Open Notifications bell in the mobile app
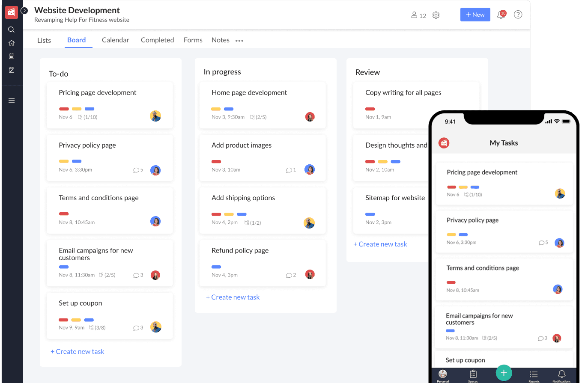Viewport: 588px width, 383px height. click(561, 374)
